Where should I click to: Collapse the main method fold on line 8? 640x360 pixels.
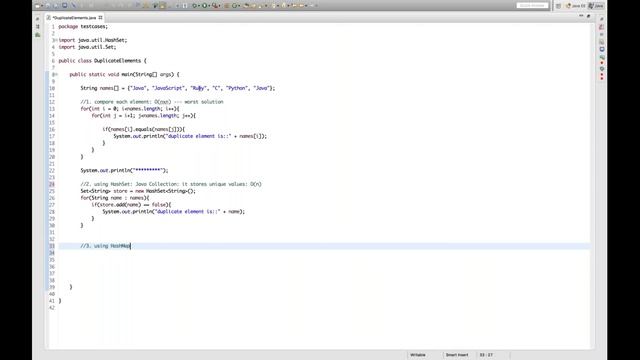point(56,74)
